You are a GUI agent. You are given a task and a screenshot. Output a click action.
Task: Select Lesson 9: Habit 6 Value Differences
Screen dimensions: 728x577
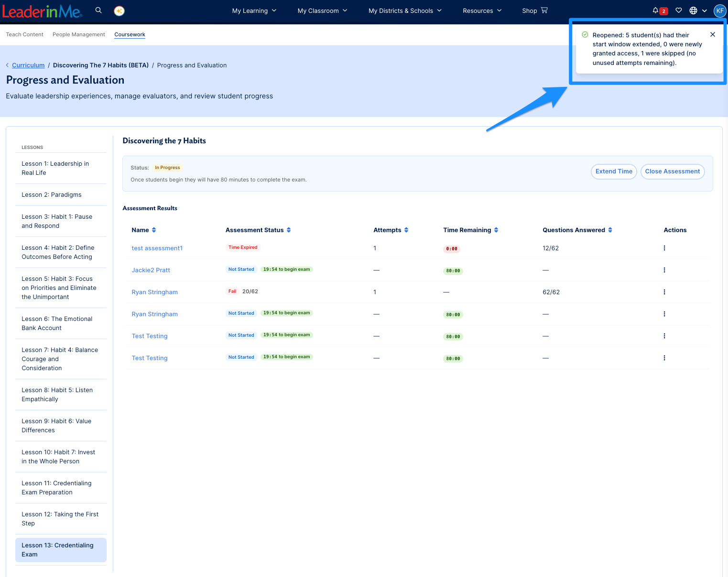[61, 426]
